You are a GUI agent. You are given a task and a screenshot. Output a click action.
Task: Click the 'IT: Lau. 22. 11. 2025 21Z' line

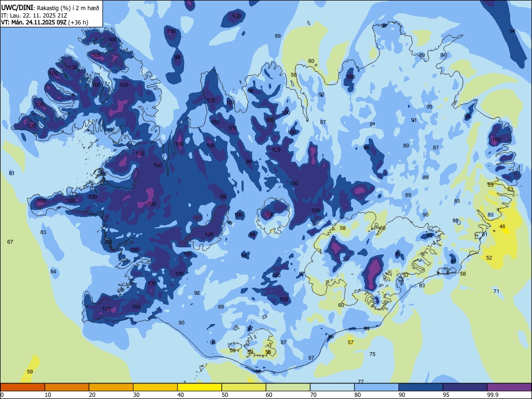click(34, 15)
